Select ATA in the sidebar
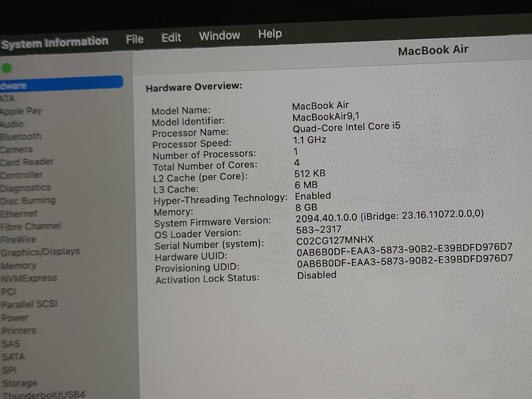532x399 pixels. point(7,99)
